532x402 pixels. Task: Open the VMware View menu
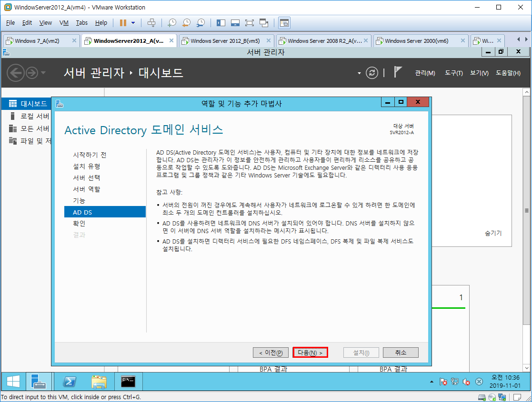(45, 23)
